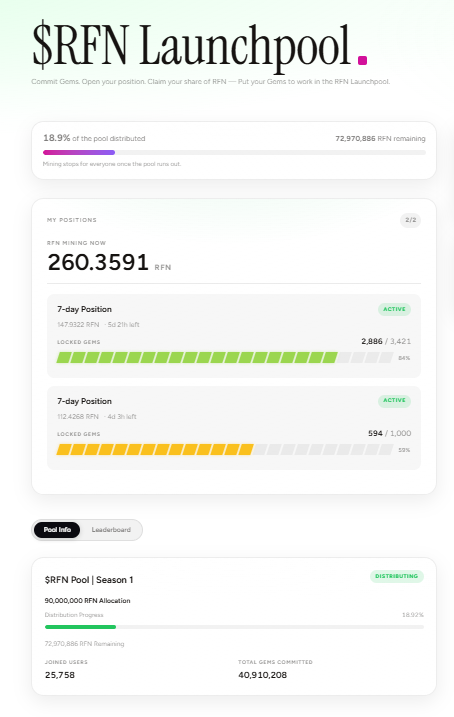This screenshot has width=454, height=717.
Task: Click total gems committed 40,910,208
Action: pyautogui.click(x=262, y=675)
